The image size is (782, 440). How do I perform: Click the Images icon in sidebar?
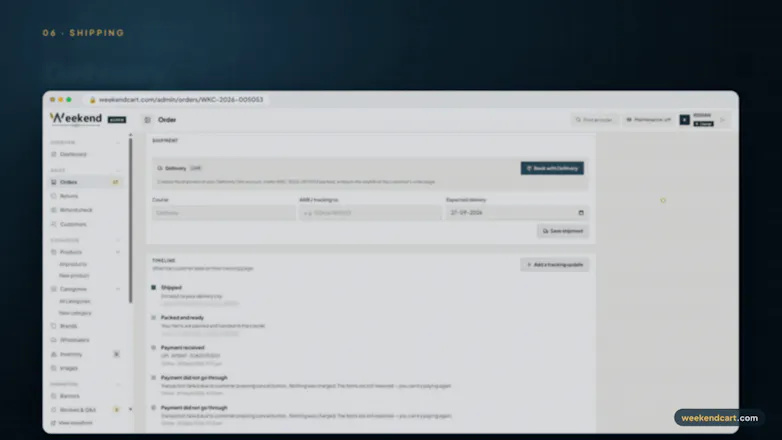(x=54, y=368)
